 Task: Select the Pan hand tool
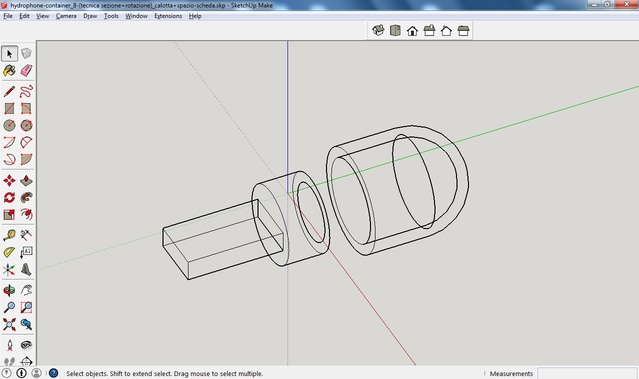click(26, 290)
